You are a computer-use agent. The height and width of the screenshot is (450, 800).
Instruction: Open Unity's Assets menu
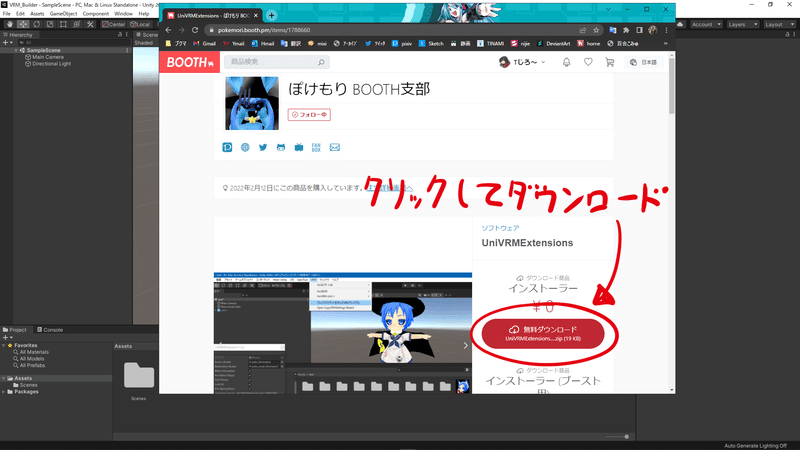coord(37,14)
